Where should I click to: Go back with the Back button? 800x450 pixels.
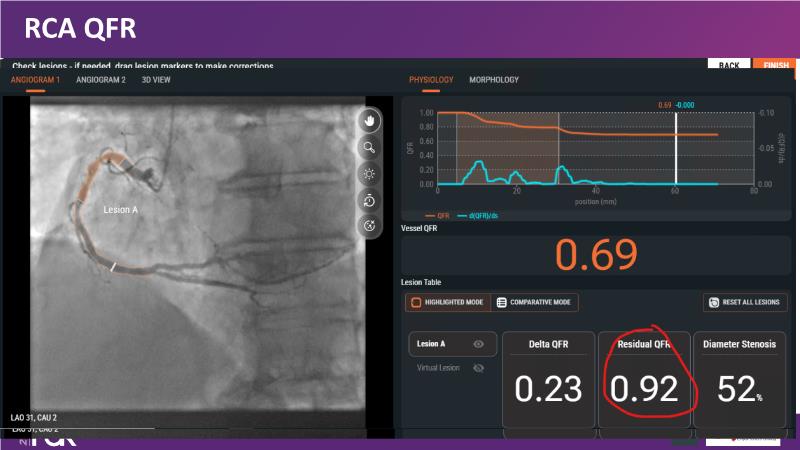coord(728,65)
